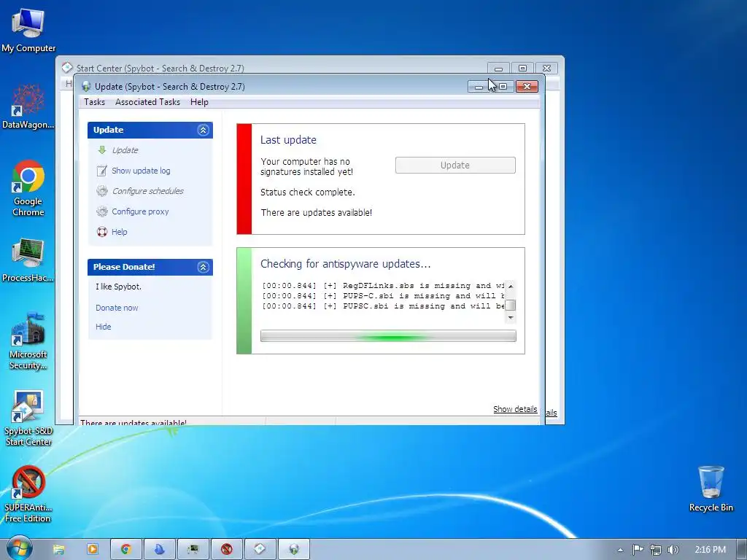Click Show update log link text
747x560 pixels.
[x=141, y=171]
